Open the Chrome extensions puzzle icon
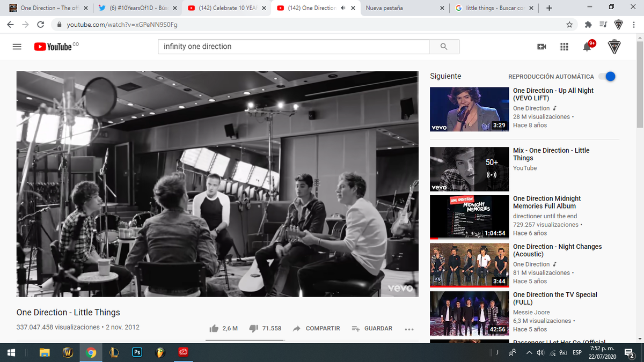This screenshot has width=644, height=362. [x=588, y=25]
